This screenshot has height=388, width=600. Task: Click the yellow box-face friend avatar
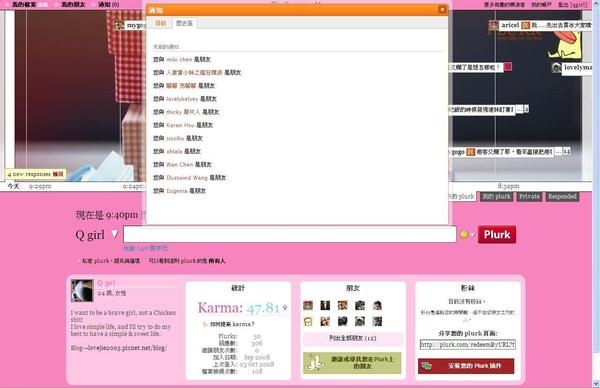point(308,321)
